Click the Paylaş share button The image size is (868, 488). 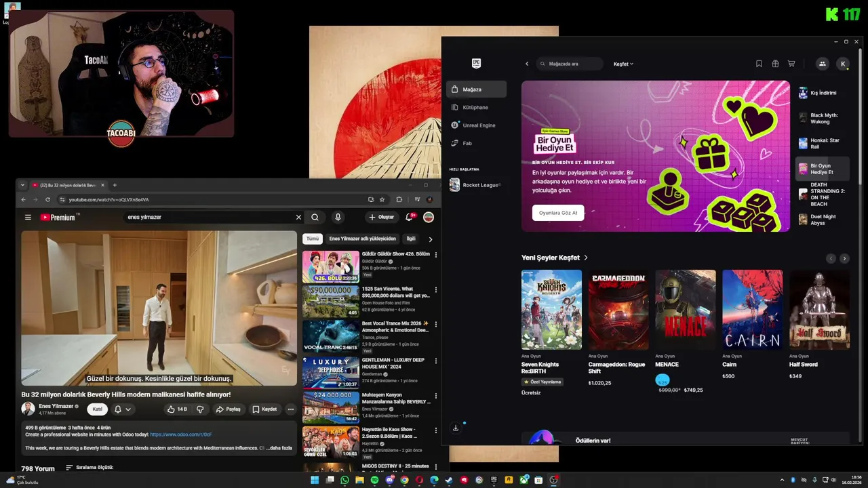228,409
